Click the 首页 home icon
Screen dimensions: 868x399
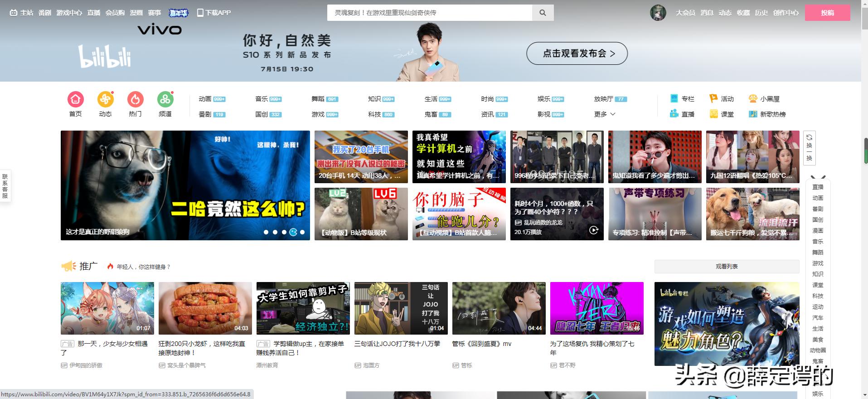coord(75,99)
